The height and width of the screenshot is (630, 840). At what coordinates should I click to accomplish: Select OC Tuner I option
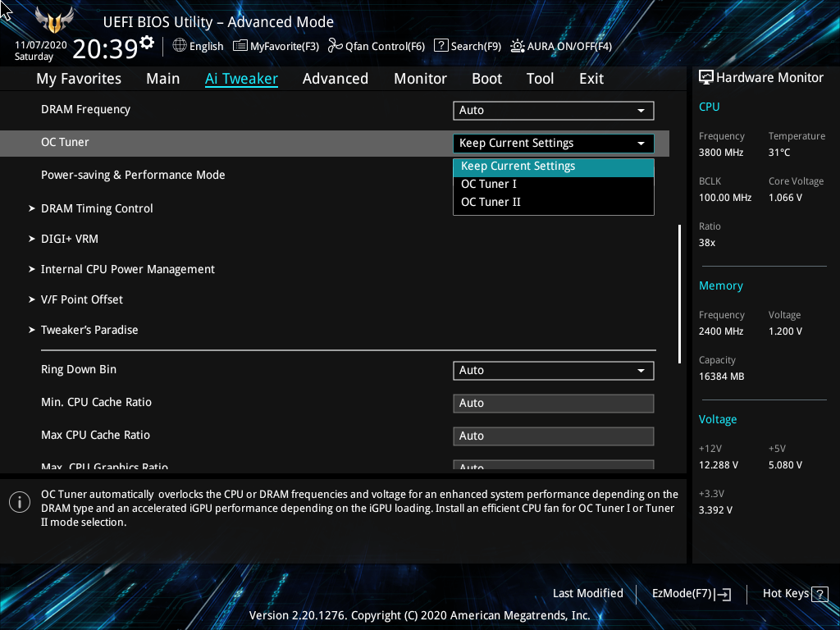(554, 185)
